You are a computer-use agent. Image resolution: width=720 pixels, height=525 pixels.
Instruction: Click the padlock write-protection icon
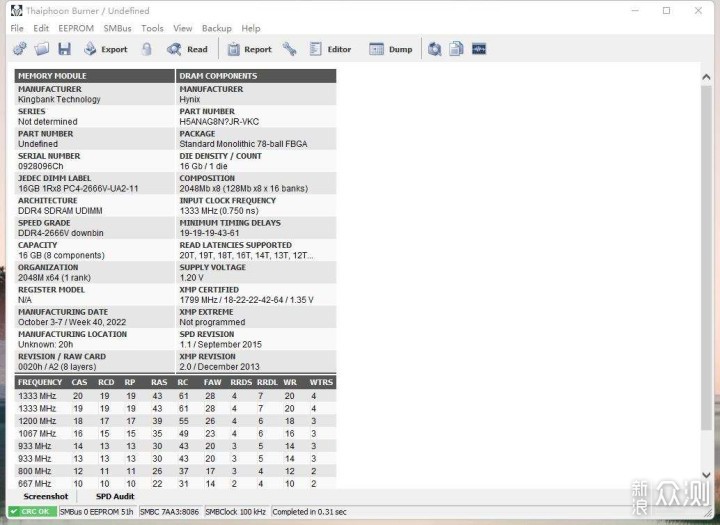click(146, 49)
